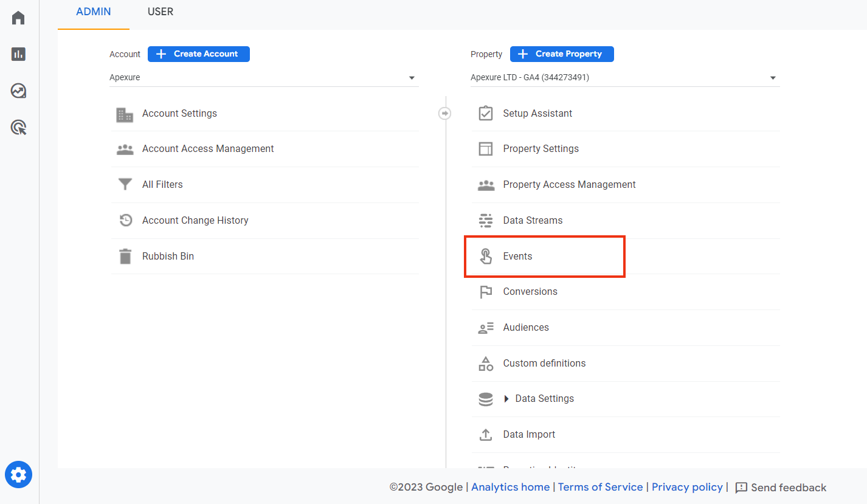Click the Account Change History clock icon
Screen dimensions: 867x504
(125, 220)
